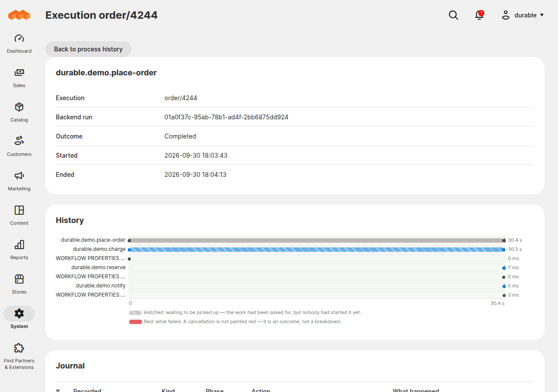Click the 30.3 s duration label
558x392 pixels.
point(515,249)
